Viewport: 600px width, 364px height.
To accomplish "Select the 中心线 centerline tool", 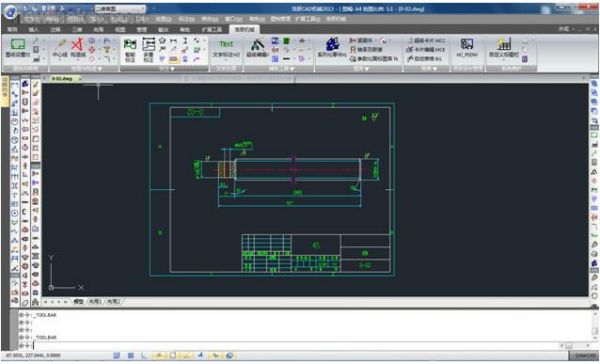I will point(60,48).
